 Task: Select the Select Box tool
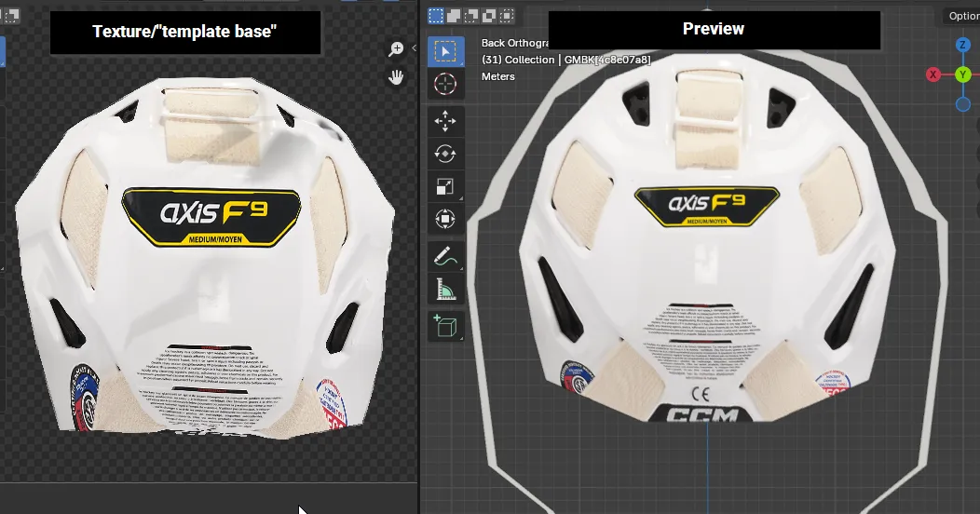(x=445, y=51)
